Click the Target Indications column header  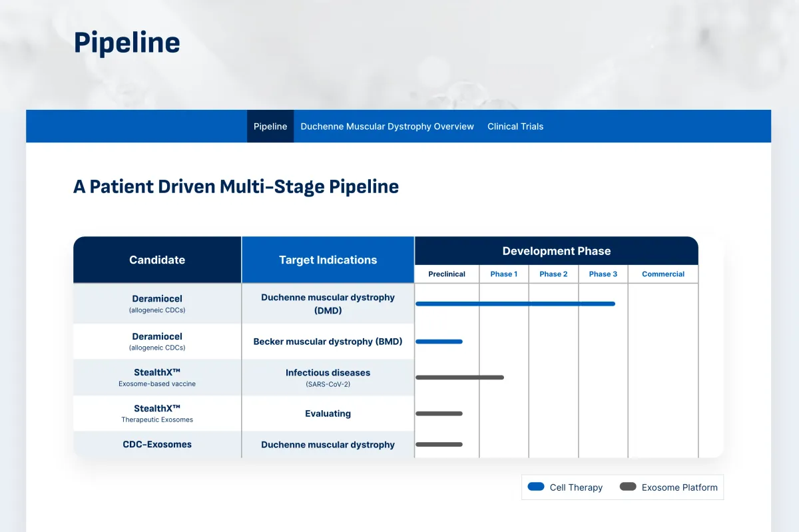click(x=328, y=260)
